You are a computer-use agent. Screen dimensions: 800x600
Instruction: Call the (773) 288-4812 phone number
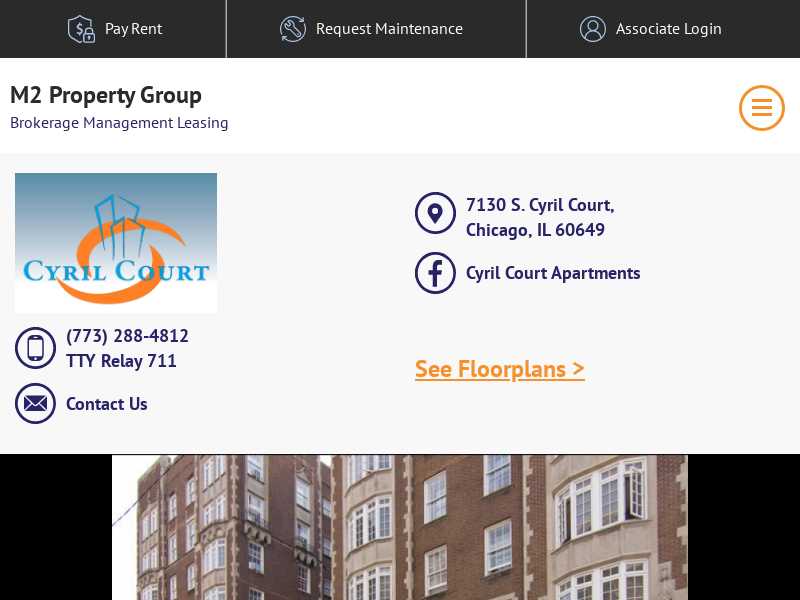[127, 336]
